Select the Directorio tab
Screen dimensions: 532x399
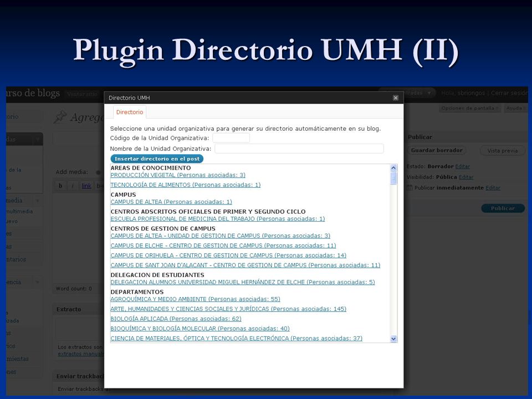[x=130, y=112]
